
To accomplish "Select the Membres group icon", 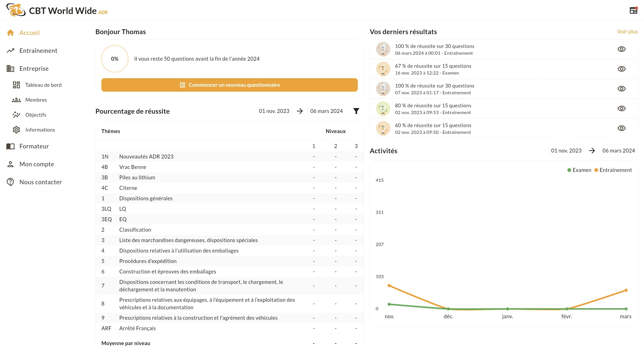I will pos(17,100).
